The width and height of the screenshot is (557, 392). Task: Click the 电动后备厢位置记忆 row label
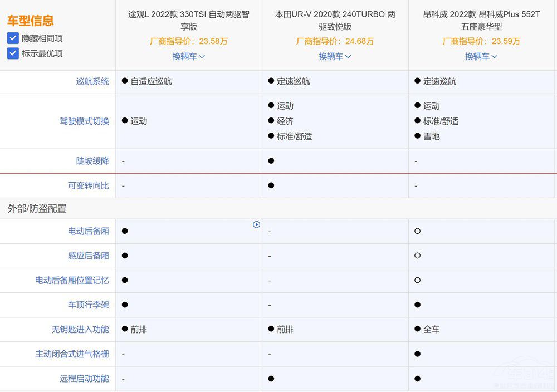[x=72, y=280]
